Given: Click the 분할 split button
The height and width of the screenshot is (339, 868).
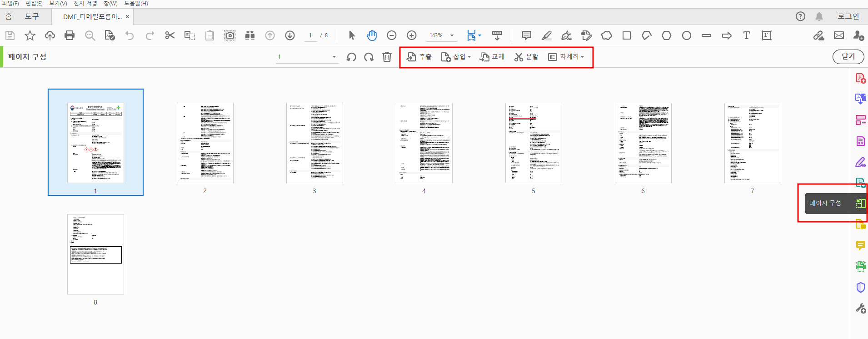Looking at the screenshot, I should (x=526, y=57).
